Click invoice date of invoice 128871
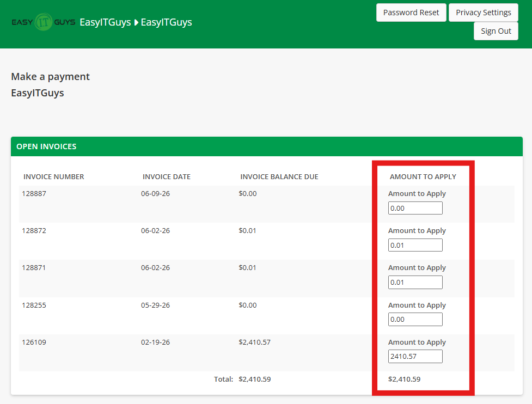Image resolution: width=532 pixels, height=404 pixels. point(155,268)
